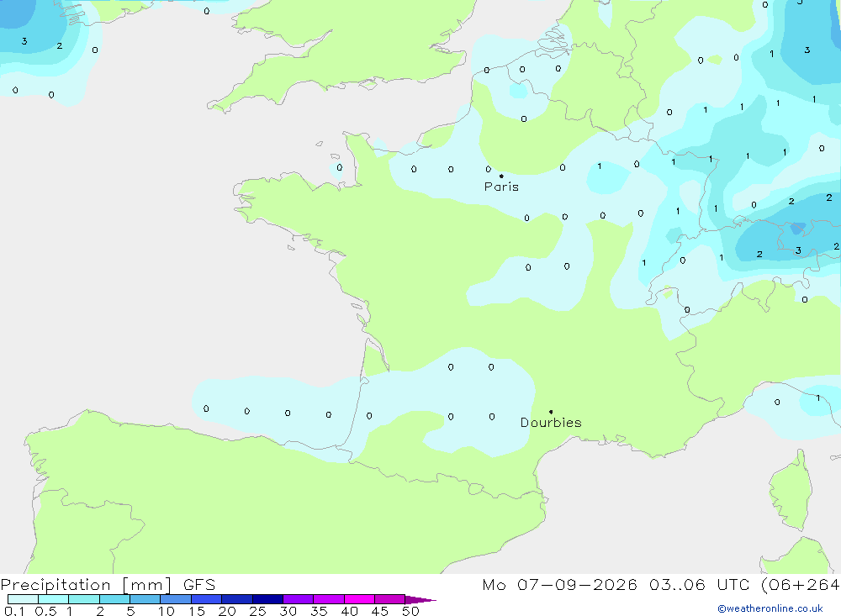Pick the 45–50 mm legend color swatch
Image resolution: width=841 pixels, height=616 pixels.
(390, 599)
